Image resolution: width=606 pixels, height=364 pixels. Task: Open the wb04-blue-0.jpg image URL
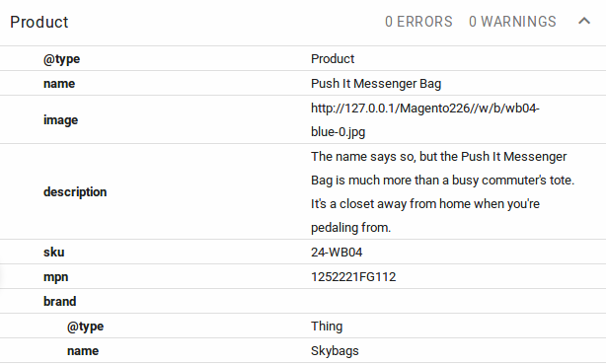[x=424, y=119]
